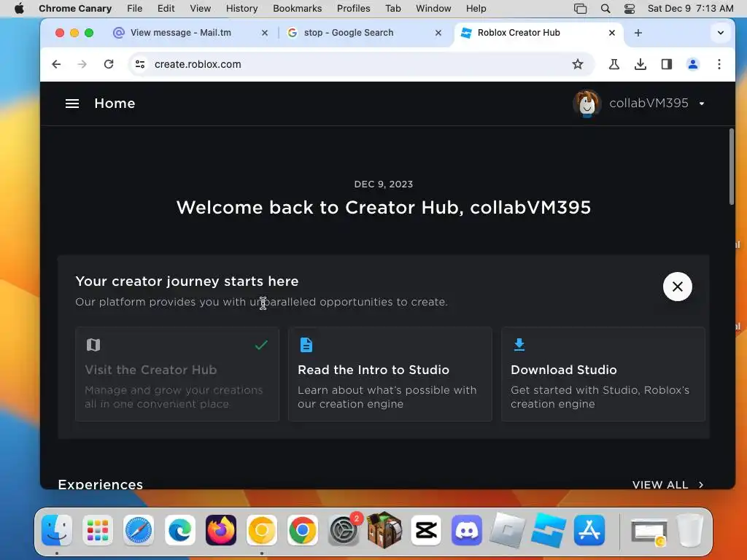This screenshot has width=747, height=560.
Task: Click the document icon on Intro to Studio card
Action: click(306, 345)
